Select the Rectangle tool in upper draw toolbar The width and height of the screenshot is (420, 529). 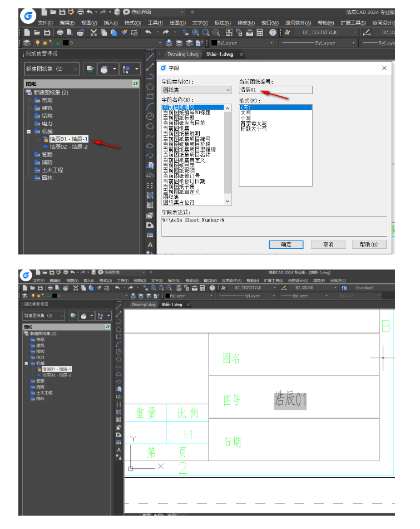point(150,96)
